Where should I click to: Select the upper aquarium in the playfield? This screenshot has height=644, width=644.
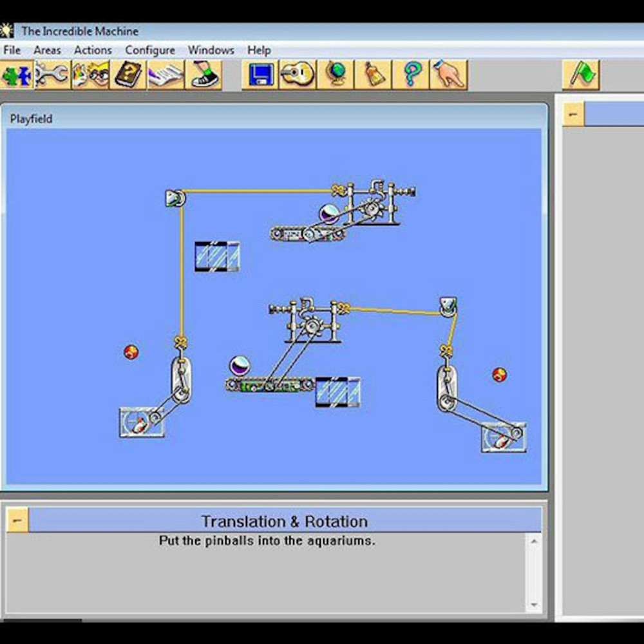coord(217,256)
